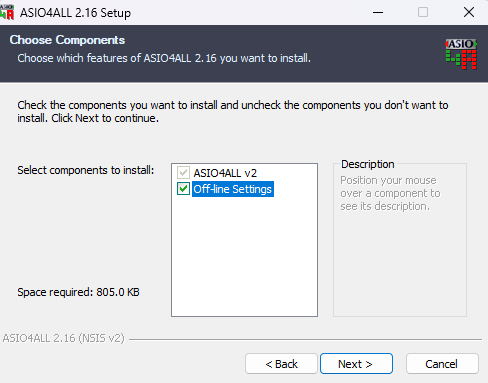Click the Description group heading
Viewport: 488px width, 383px height.
pyautogui.click(x=368, y=164)
